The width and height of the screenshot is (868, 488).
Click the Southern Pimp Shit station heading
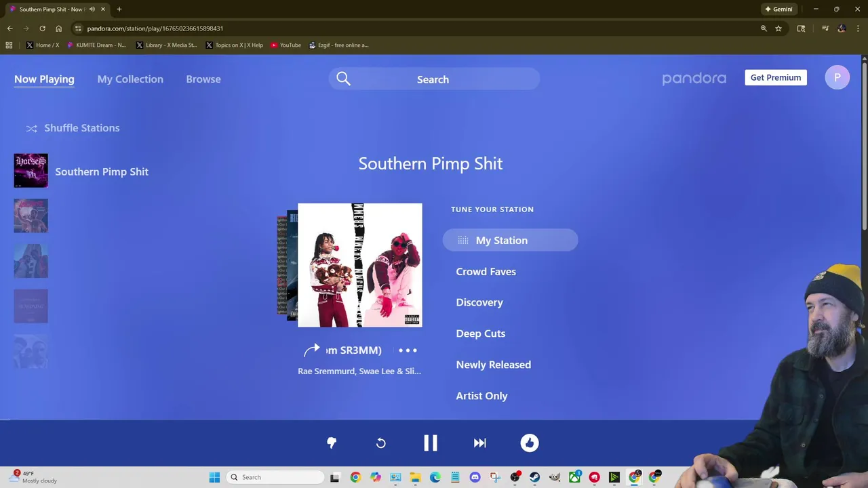coord(431,163)
